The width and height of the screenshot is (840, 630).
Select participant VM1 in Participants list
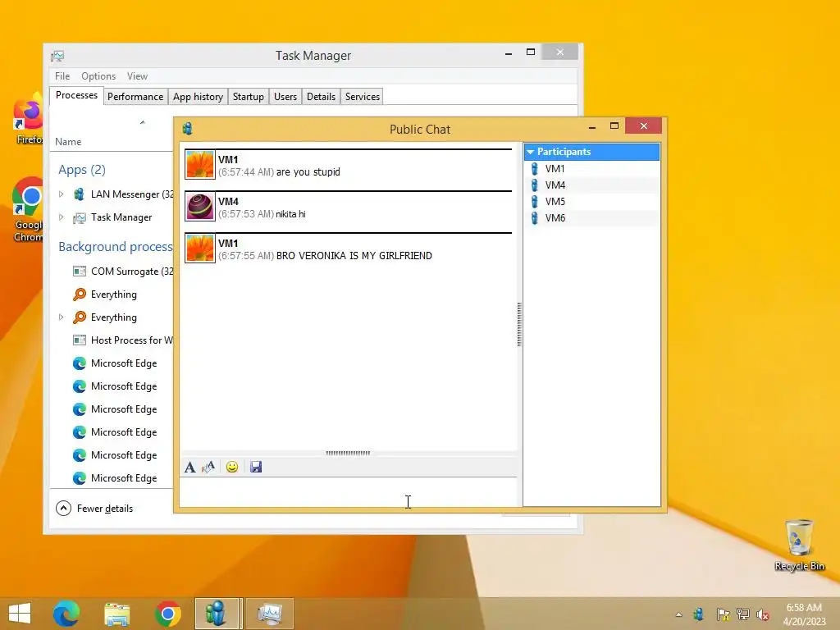coord(591,169)
